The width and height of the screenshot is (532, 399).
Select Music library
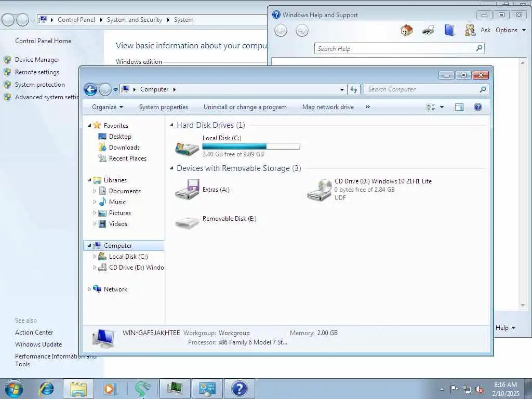(x=117, y=202)
